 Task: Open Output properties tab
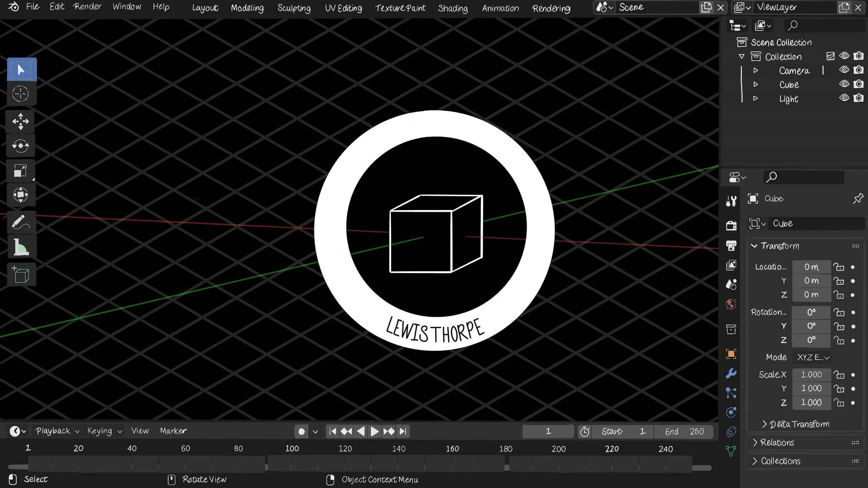coord(731,245)
